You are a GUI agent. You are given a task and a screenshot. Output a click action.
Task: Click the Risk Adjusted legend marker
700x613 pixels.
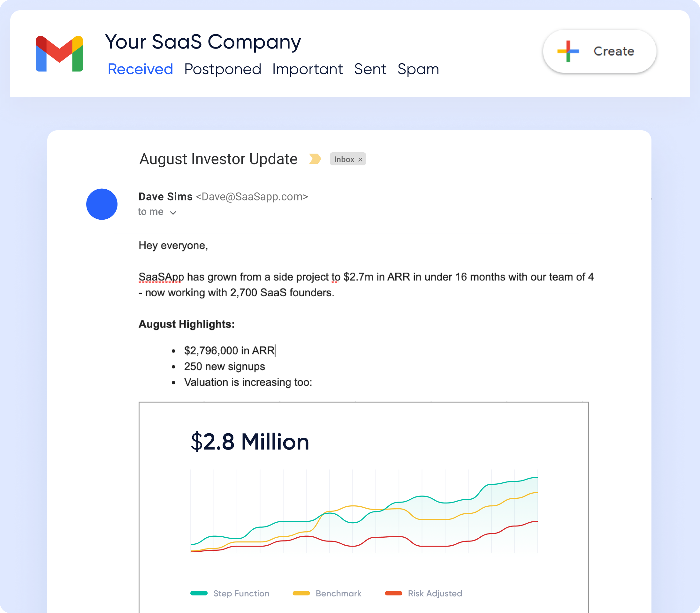pos(394,594)
